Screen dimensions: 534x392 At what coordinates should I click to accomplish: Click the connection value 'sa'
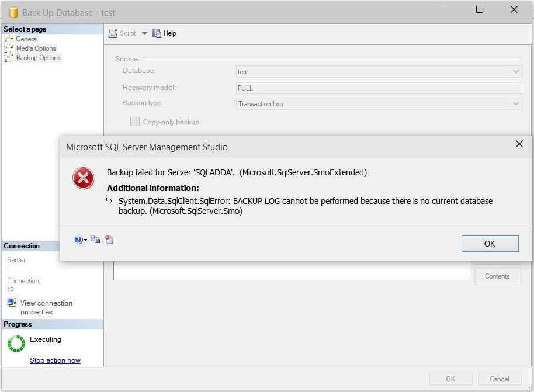[11, 289]
